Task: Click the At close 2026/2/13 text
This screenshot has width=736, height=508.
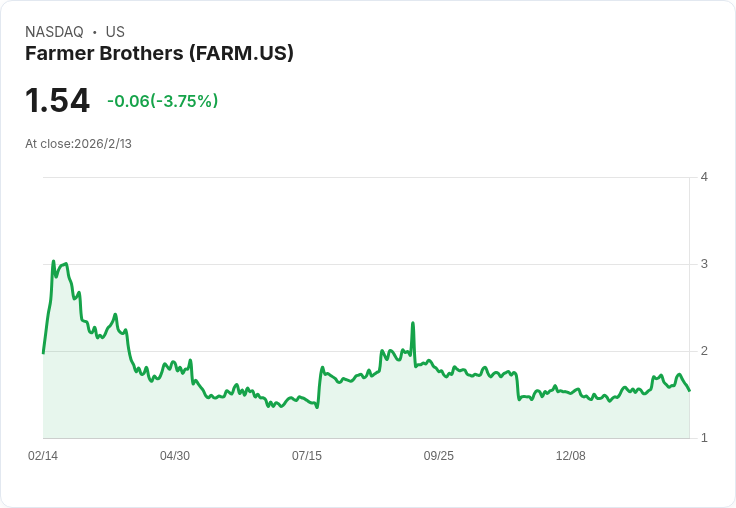Action: click(78, 144)
